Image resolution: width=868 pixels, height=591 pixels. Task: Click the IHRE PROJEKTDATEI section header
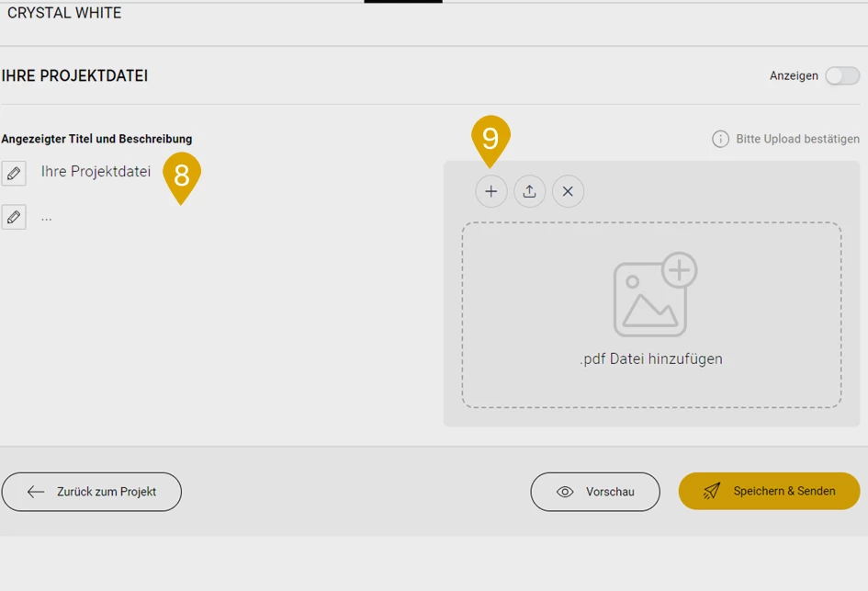tap(75, 76)
